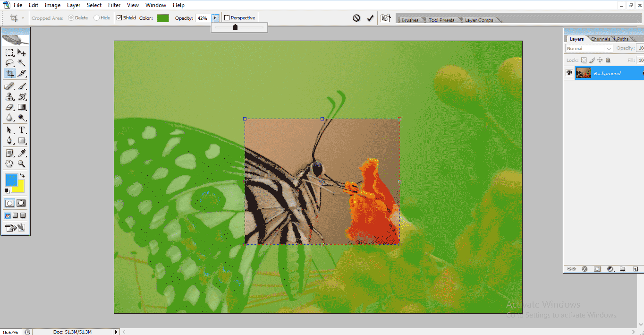Select the Magic Wand tool
The image size is (644, 335).
(22, 63)
